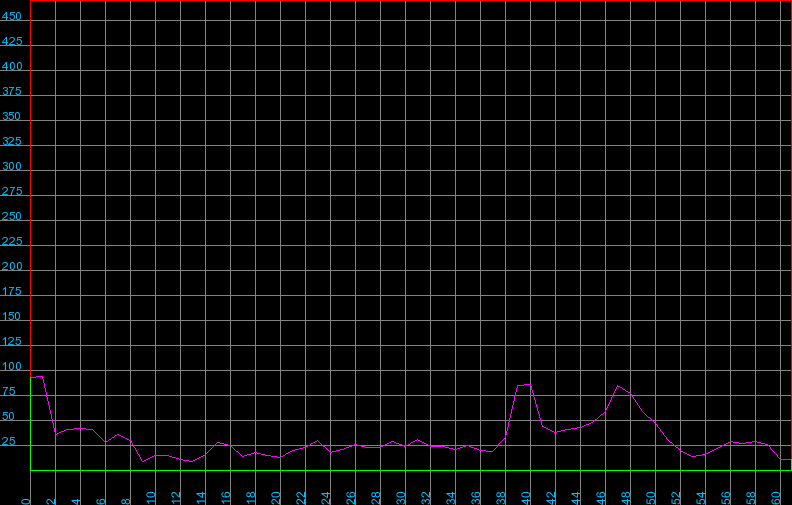Click the 425 label on the vertical axis

tap(12, 41)
